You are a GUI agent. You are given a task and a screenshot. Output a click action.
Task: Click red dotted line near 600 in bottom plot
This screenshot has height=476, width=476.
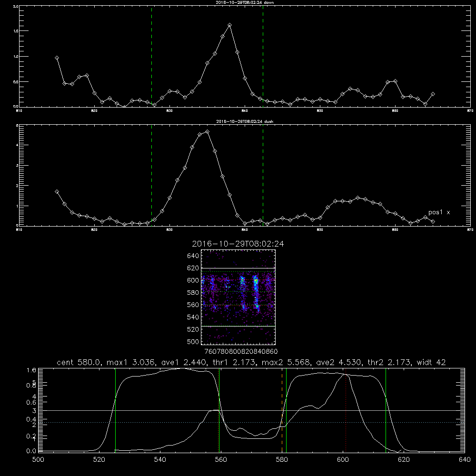(346, 410)
